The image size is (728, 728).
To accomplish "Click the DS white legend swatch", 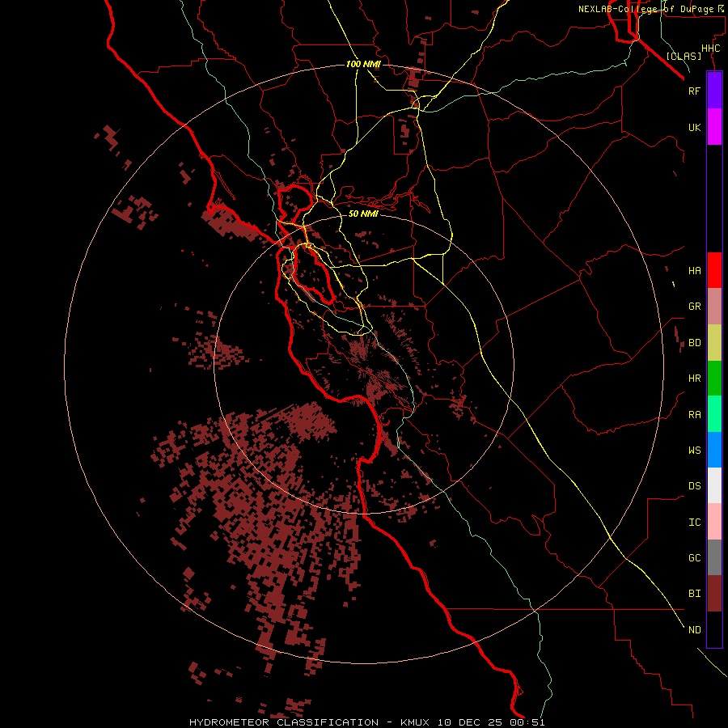I will (x=714, y=485).
